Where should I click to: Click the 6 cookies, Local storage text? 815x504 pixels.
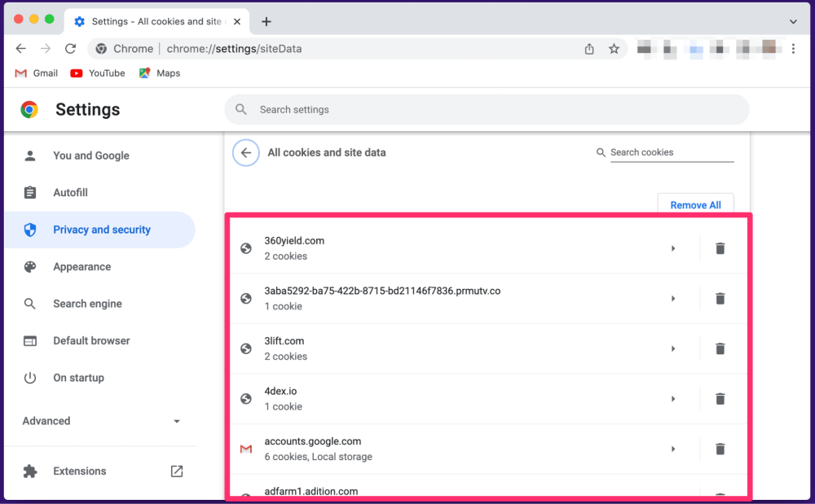318,457
